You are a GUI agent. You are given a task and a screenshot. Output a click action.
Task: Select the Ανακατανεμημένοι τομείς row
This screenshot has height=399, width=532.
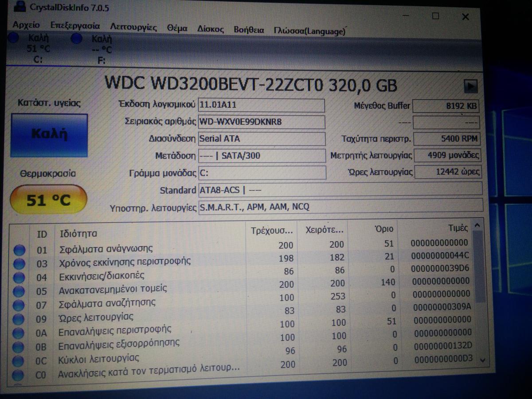coord(242,286)
